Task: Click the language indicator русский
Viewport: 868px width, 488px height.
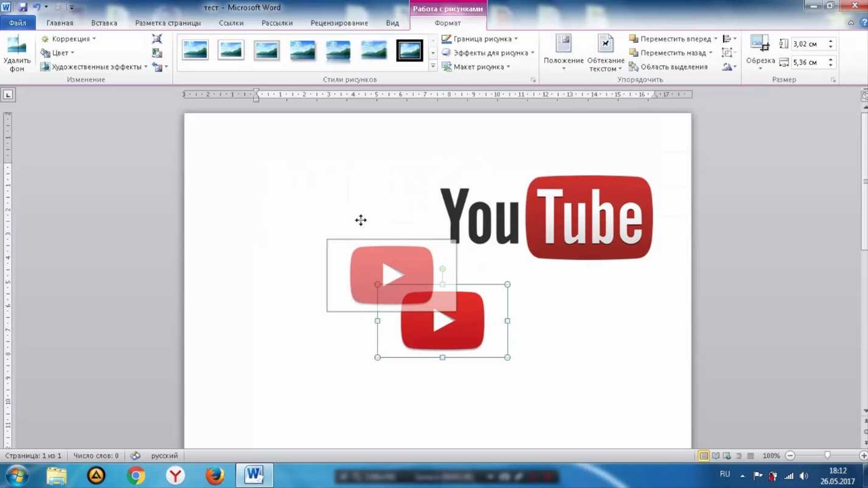Action: click(x=164, y=456)
